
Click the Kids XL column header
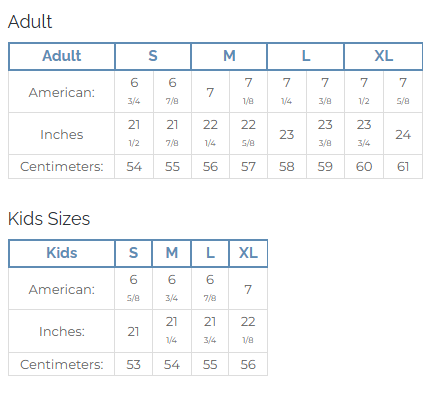pos(248,253)
